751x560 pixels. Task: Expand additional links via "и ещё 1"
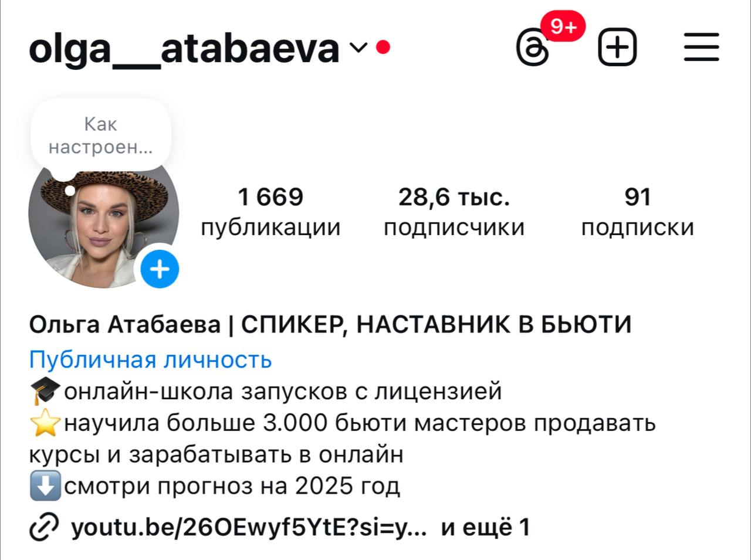[485, 527]
